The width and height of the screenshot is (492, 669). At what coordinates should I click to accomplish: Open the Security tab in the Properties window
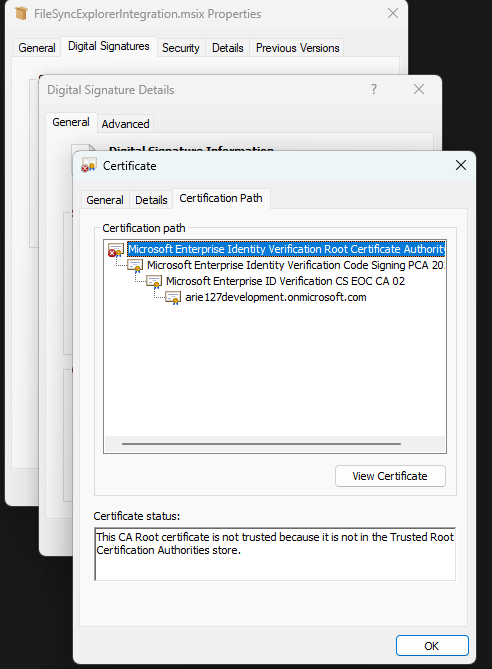pos(180,48)
